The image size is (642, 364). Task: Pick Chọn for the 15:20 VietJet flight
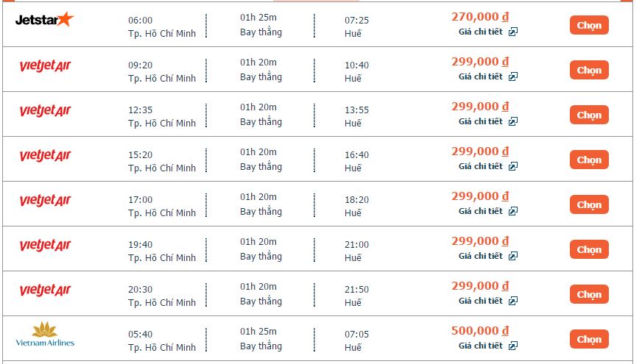[x=589, y=160]
